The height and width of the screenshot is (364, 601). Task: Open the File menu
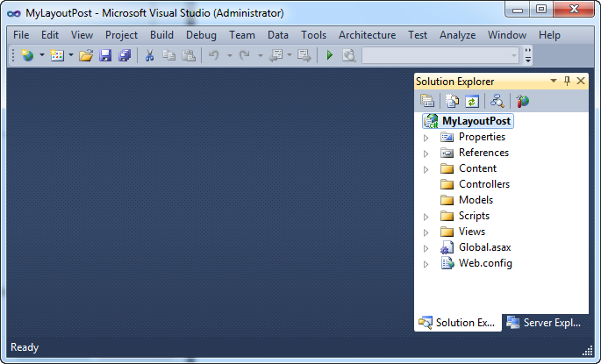(21, 35)
